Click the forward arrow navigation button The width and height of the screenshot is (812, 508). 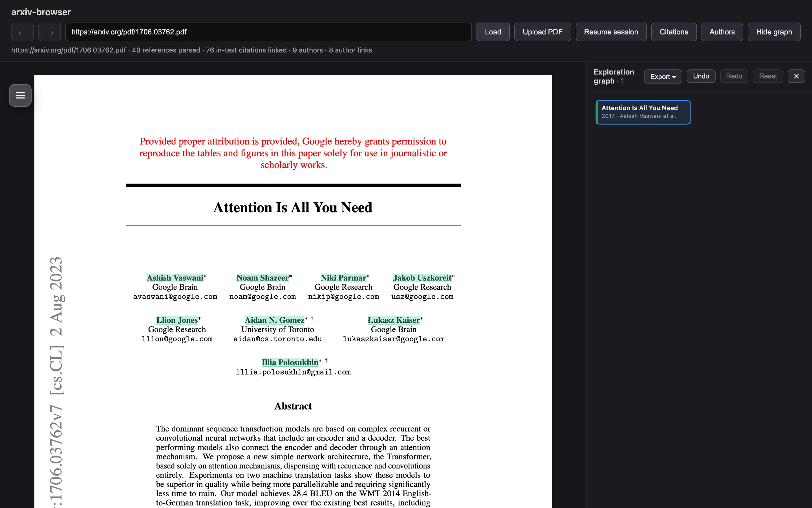(x=50, y=32)
